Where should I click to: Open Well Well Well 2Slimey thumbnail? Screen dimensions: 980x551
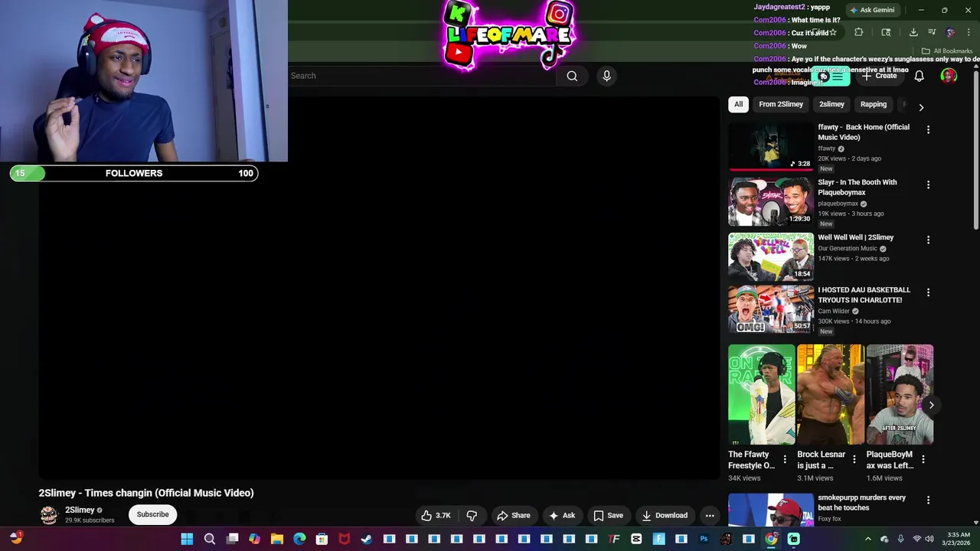770,257
